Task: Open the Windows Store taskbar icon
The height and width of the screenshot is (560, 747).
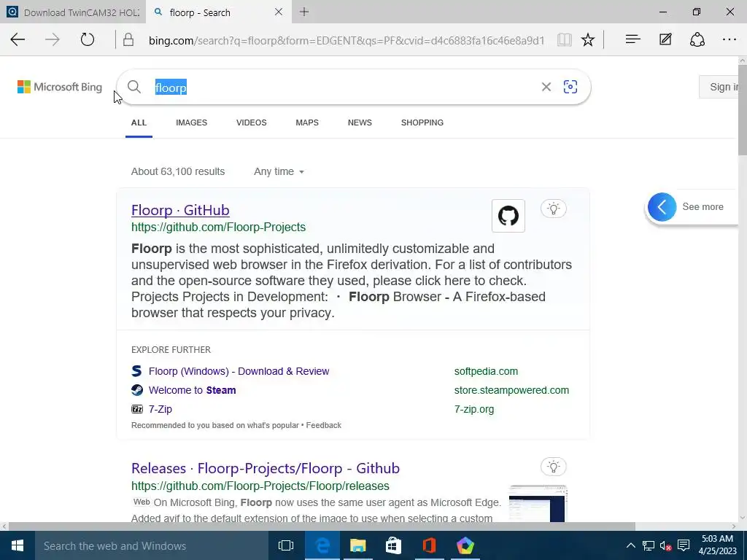Action: click(x=393, y=545)
